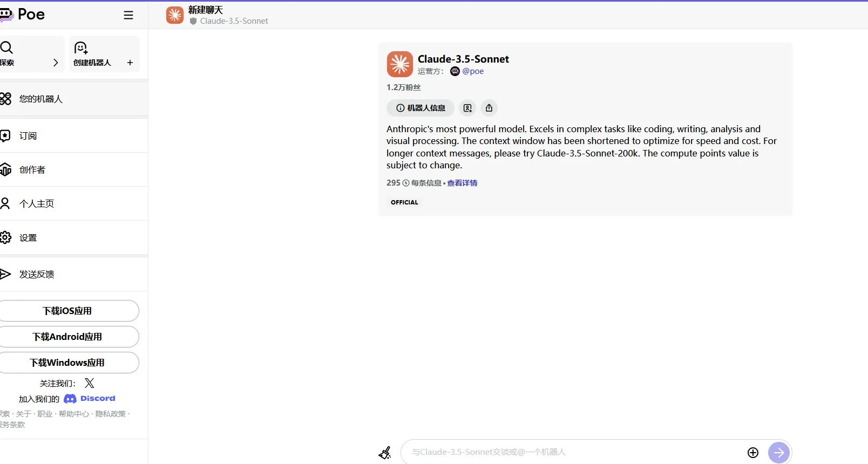
Task: Click the broom clear-context icon
Action: pos(385,453)
